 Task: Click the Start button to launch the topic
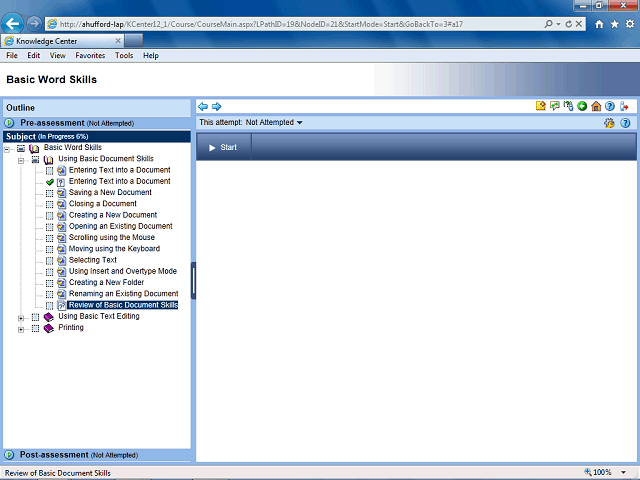(223, 147)
